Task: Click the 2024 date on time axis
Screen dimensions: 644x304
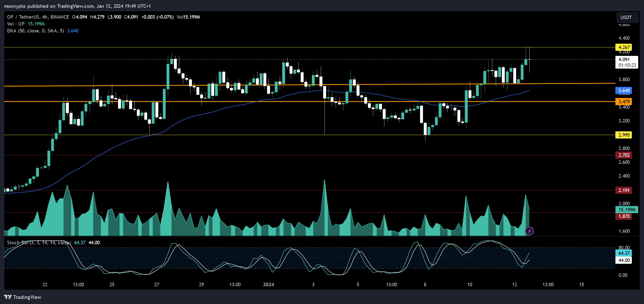Action: [x=269, y=285]
